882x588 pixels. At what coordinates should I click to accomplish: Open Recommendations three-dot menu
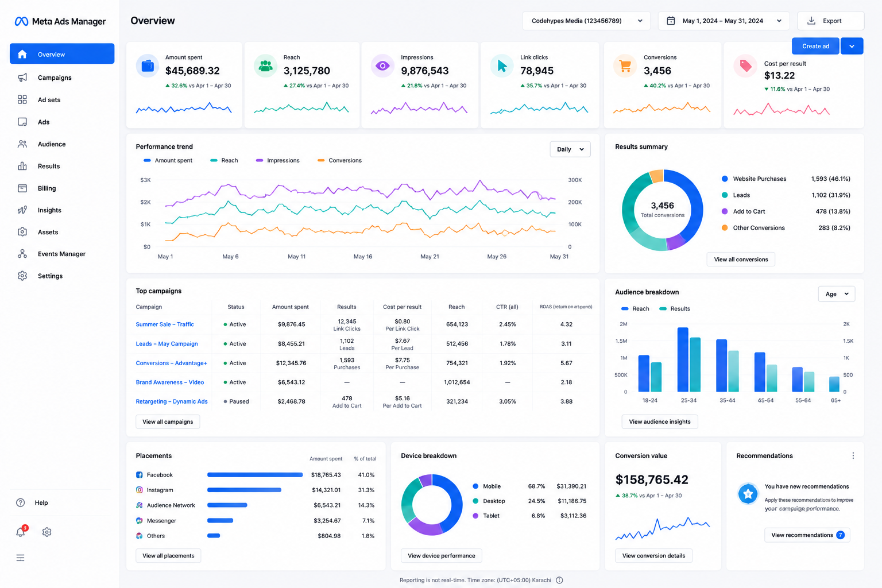[x=853, y=455]
